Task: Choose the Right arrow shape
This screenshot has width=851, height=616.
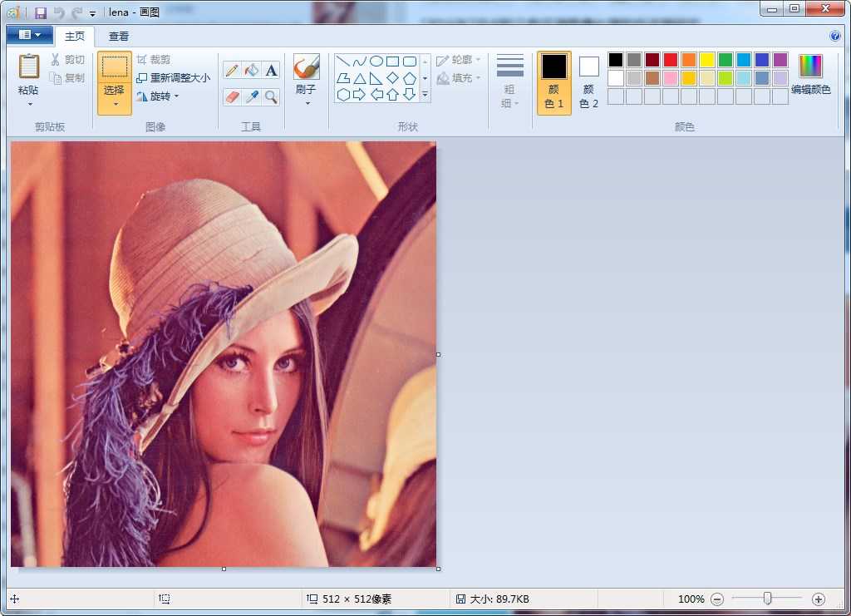Action: [x=359, y=95]
